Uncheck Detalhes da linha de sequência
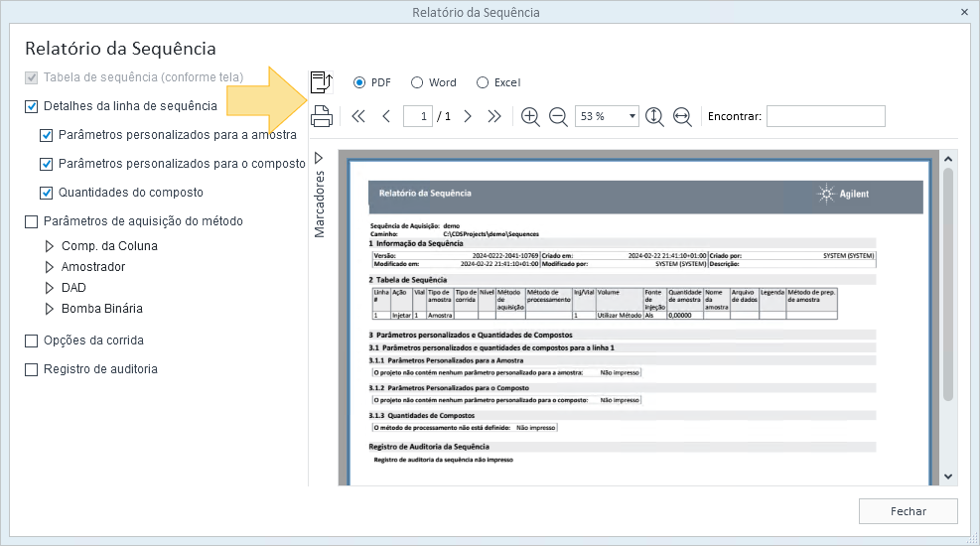Viewport: 980px width, 546px height. tap(31, 106)
